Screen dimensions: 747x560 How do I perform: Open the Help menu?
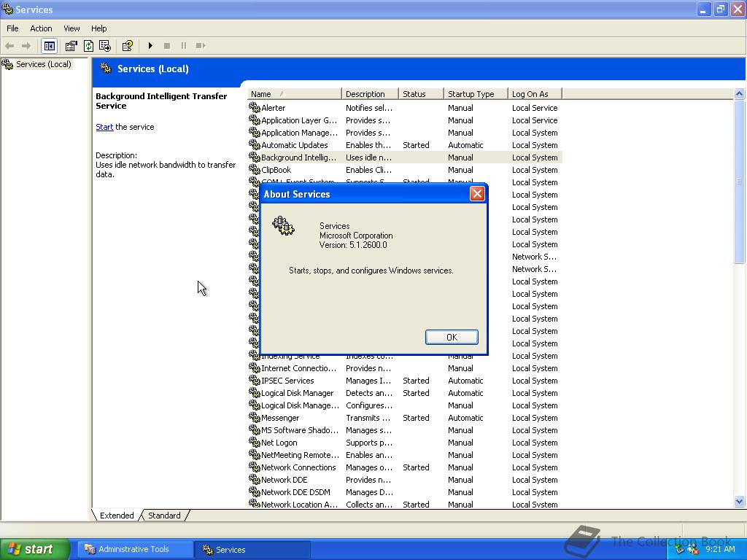click(98, 28)
